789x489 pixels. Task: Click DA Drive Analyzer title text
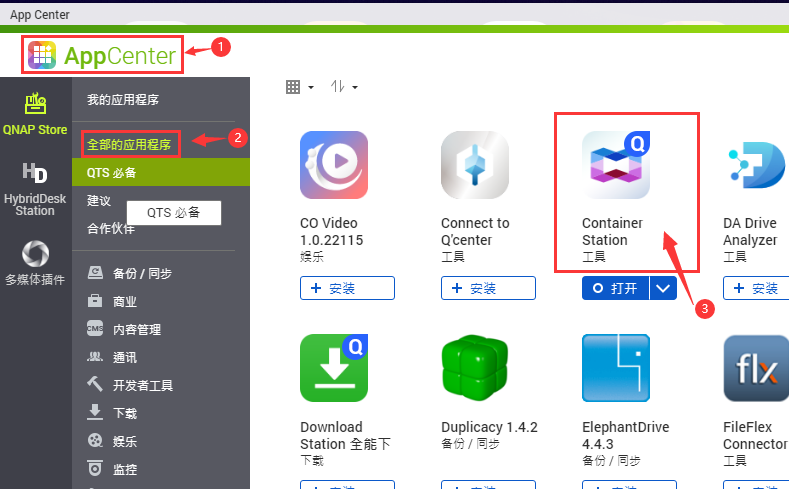pos(750,231)
